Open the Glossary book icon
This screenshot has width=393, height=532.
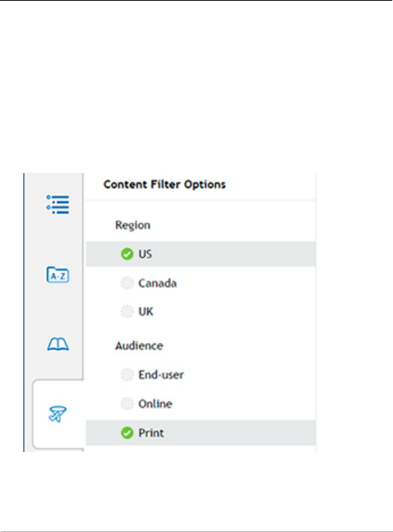58,344
